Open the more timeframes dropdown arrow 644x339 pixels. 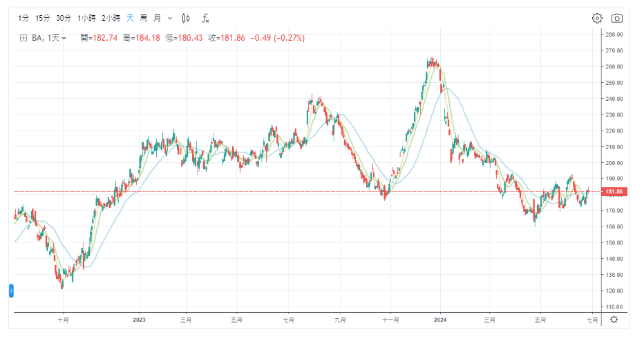(169, 18)
